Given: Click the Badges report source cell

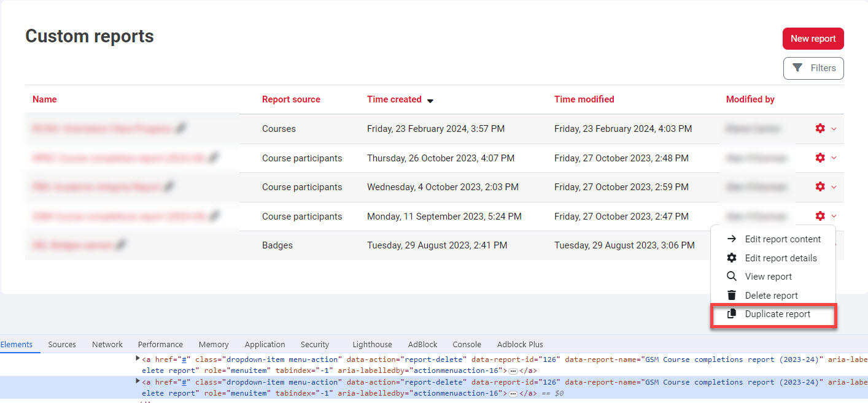Looking at the screenshot, I should click(x=277, y=245).
